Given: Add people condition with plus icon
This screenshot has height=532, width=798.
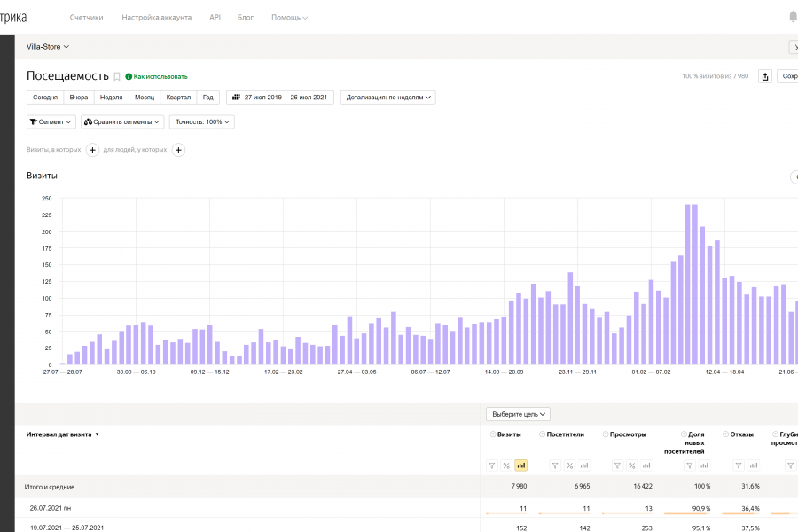Looking at the screenshot, I should pos(178,150).
